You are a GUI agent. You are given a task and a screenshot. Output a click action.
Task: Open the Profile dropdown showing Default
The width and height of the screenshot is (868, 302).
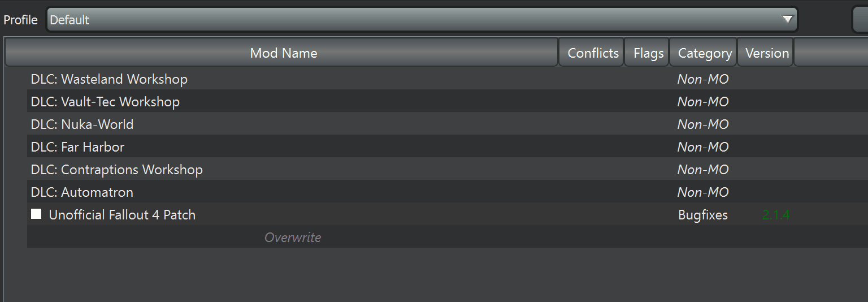click(422, 20)
